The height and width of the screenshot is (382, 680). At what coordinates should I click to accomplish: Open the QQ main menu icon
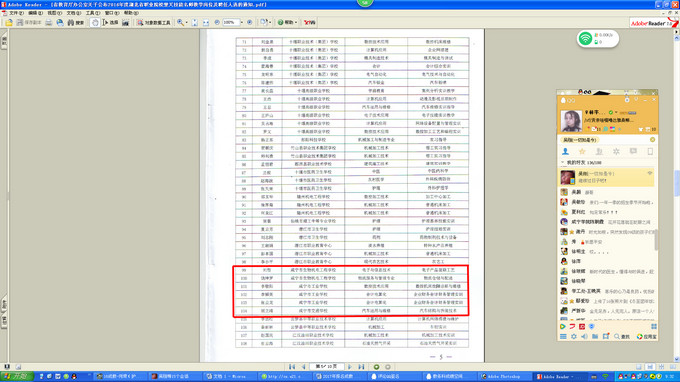(x=563, y=336)
